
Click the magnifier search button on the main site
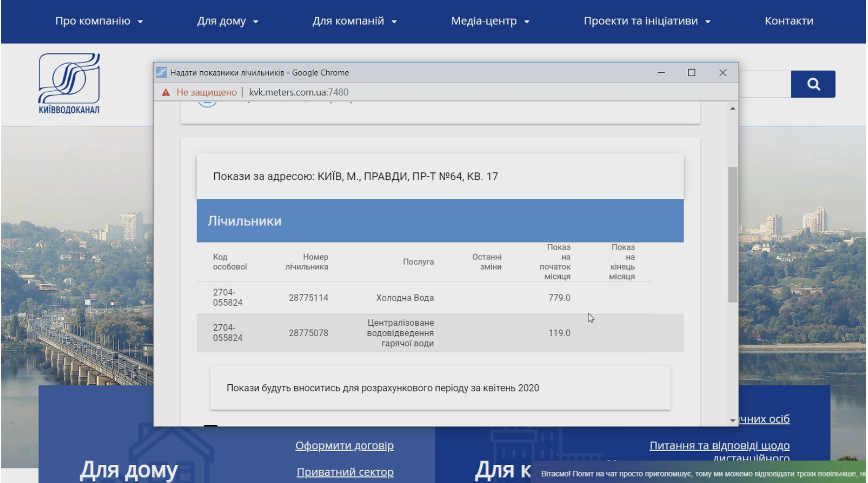point(813,84)
